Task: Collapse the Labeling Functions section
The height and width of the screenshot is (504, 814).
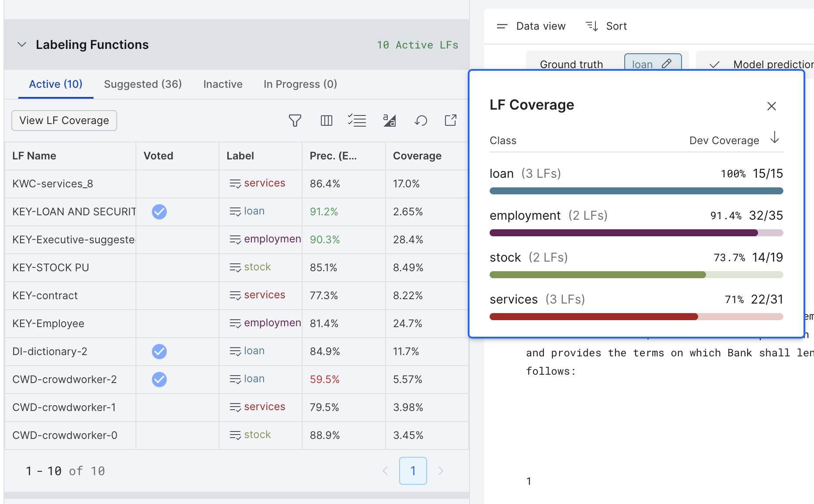Action: click(22, 45)
